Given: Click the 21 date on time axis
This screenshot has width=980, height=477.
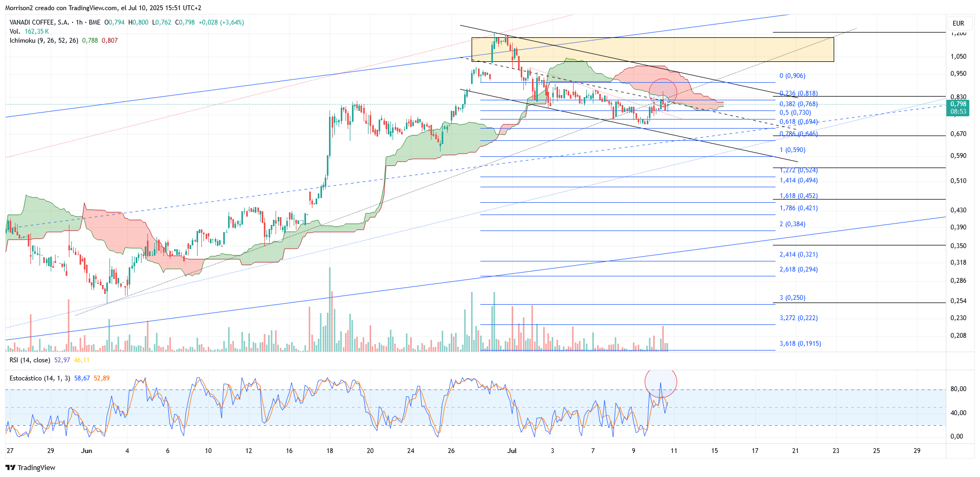Looking at the screenshot, I should coord(795,451).
